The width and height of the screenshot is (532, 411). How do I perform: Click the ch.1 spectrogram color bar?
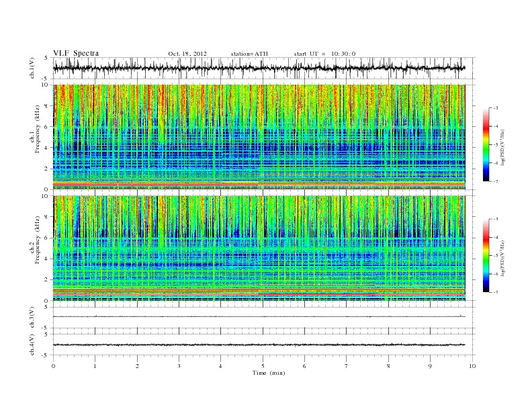click(486, 144)
